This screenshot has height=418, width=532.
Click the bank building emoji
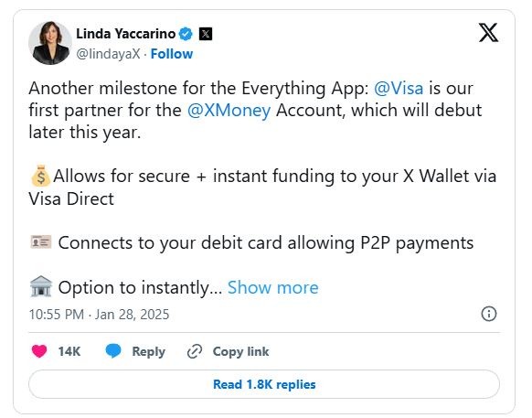pos(41,287)
